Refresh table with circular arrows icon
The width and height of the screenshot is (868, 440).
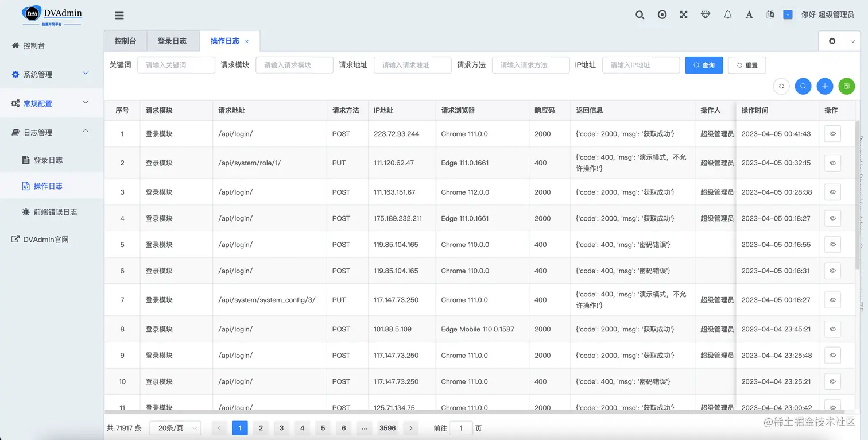coord(781,86)
